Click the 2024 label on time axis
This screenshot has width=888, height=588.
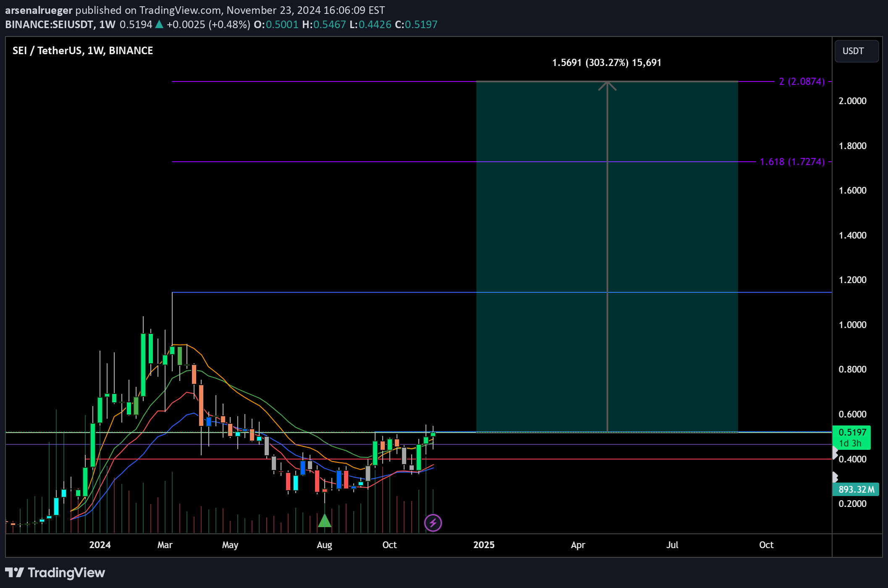tap(100, 545)
